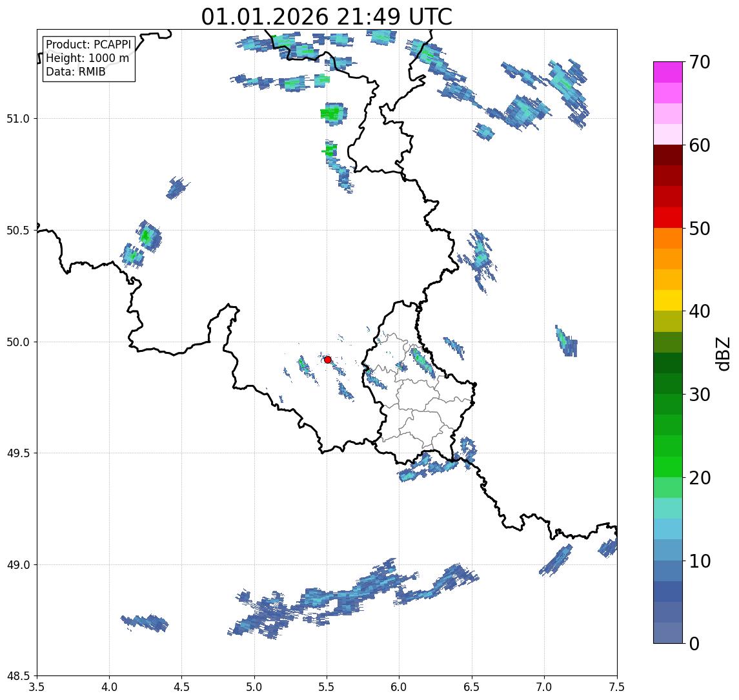Click latitude axis label 51.0
This screenshot has height=700, width=739.
pyautogui.click(x=18, y=119)
